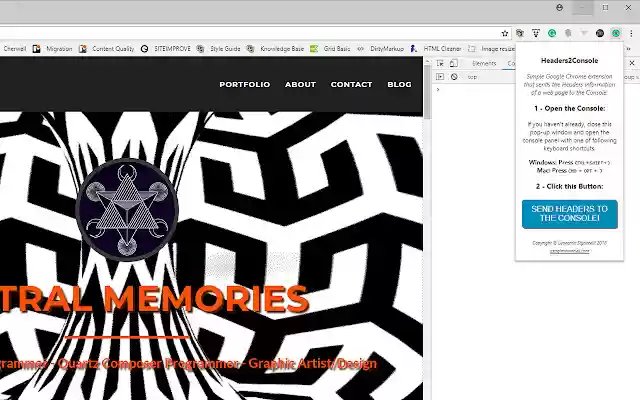Open the developer website link in the popup footer
640x400 pixels.
coord(569,251)
